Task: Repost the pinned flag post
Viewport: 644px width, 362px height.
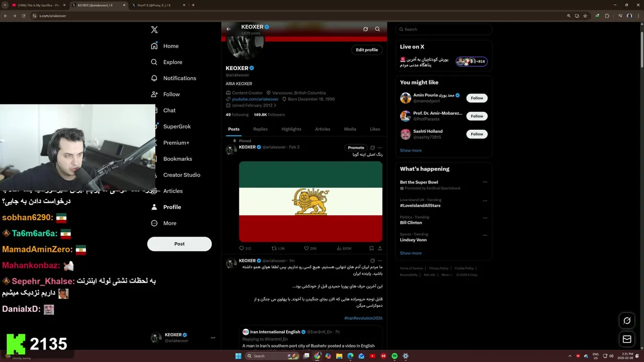Action: [278, 248]
